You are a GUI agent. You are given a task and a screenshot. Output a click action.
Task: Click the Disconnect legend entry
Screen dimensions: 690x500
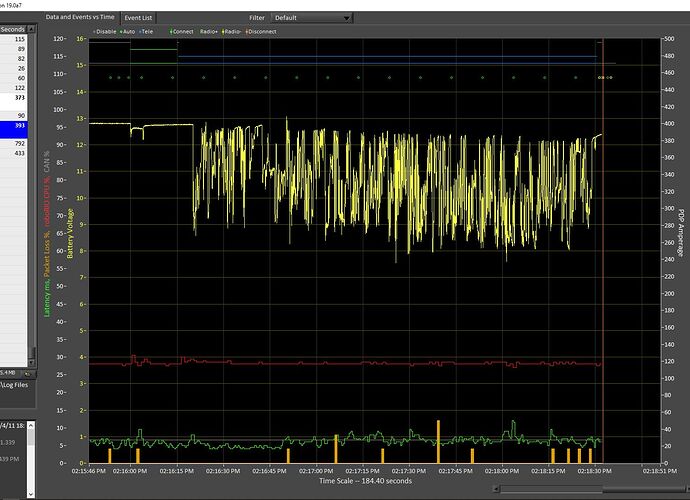click(x=261, y=32)
